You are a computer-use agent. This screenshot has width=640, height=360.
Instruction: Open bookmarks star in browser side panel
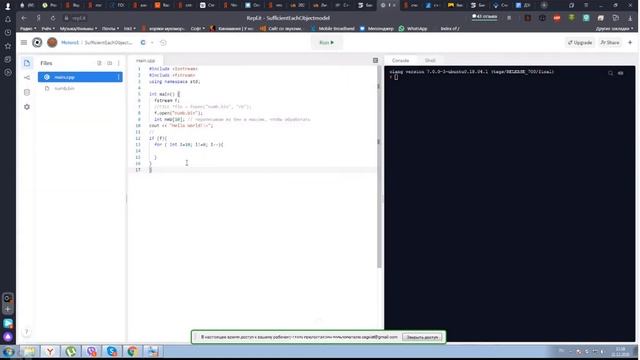click(8, 46)
